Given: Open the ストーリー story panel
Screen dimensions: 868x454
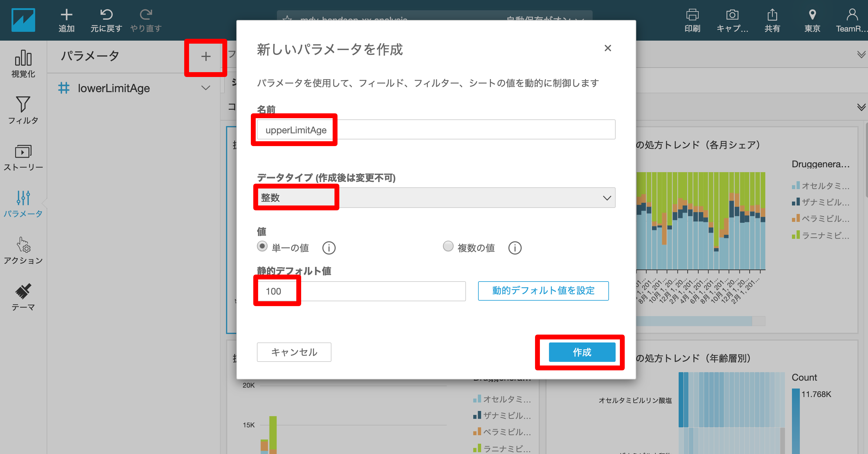Looking at the screenshot, I should click(23, 157).
